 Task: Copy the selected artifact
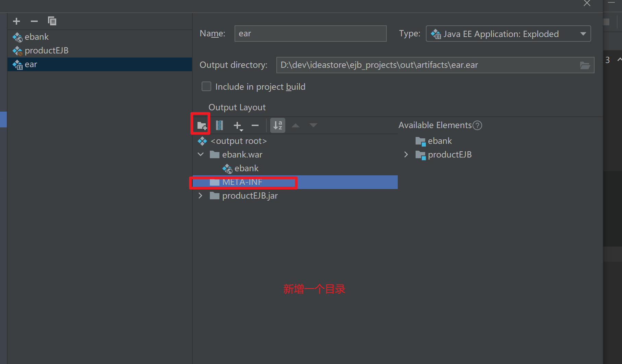[52, 21]
